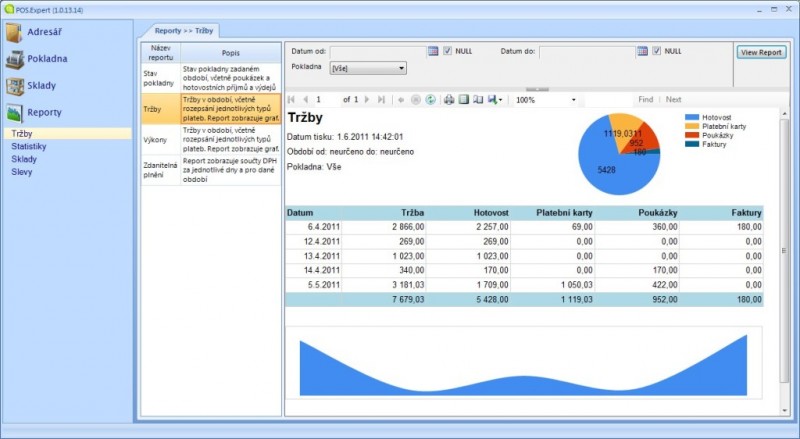Expand the Pokladna dropdown

click(401, 68)
